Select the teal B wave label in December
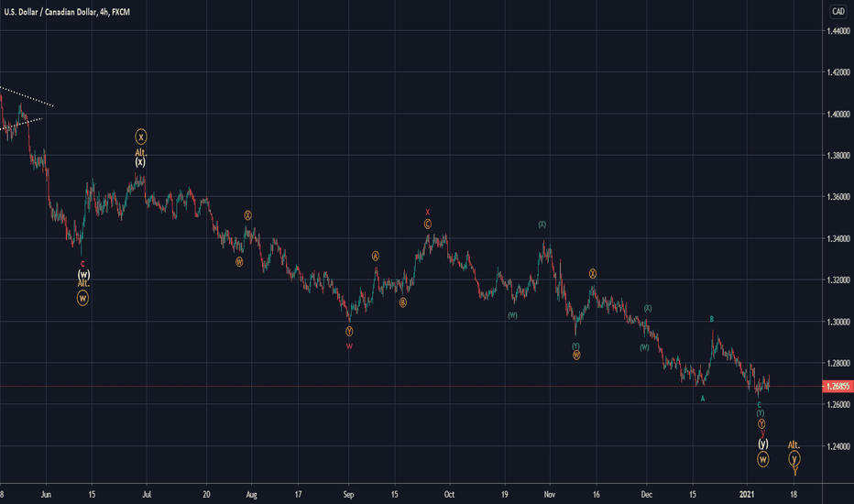Viewport: 854px width, 504px height. pos(711,319)
